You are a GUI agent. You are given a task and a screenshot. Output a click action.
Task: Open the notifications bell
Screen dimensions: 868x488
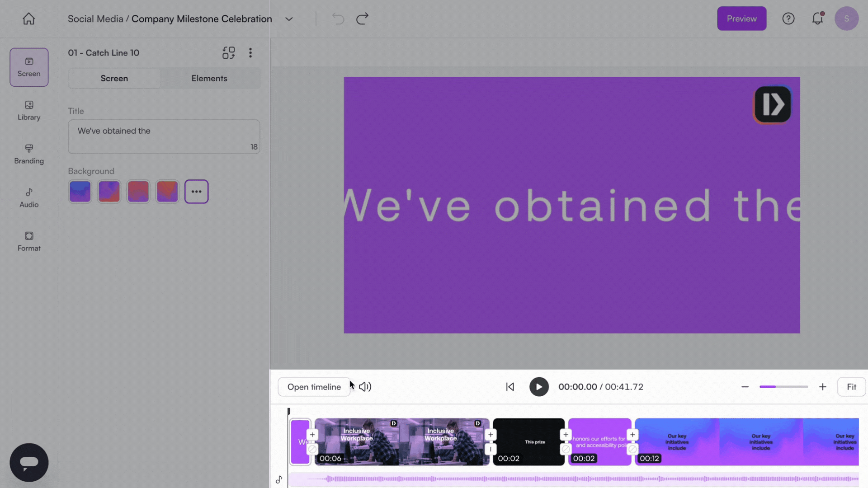click(x=817, y=19)
